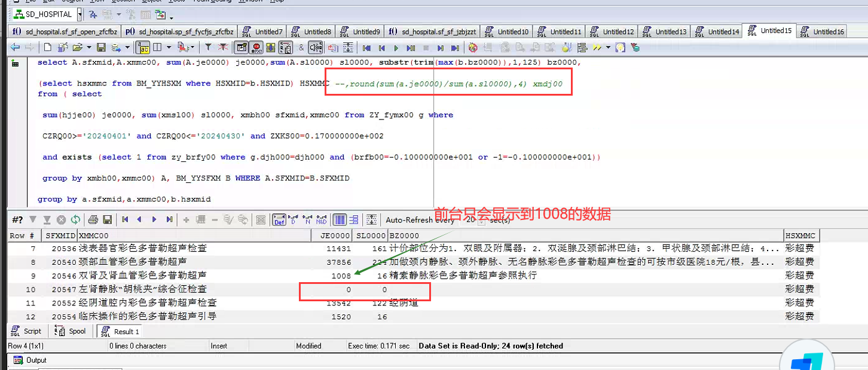Open the sd_hospital.sp_sf_fycfjs_zfcfbz tab
Image resolution: width=868 pixels, height=370 pixels.
[180, 32]
